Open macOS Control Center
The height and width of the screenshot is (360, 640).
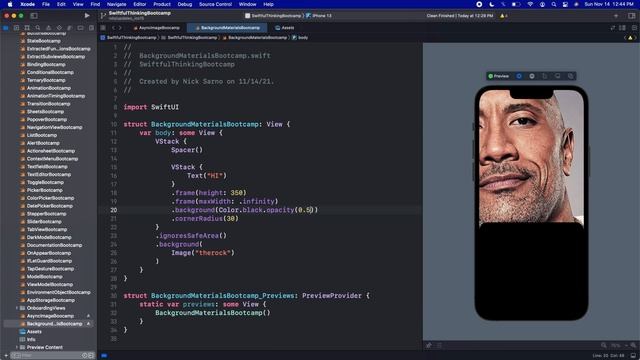pyautogui.click(x=565, y=4)
